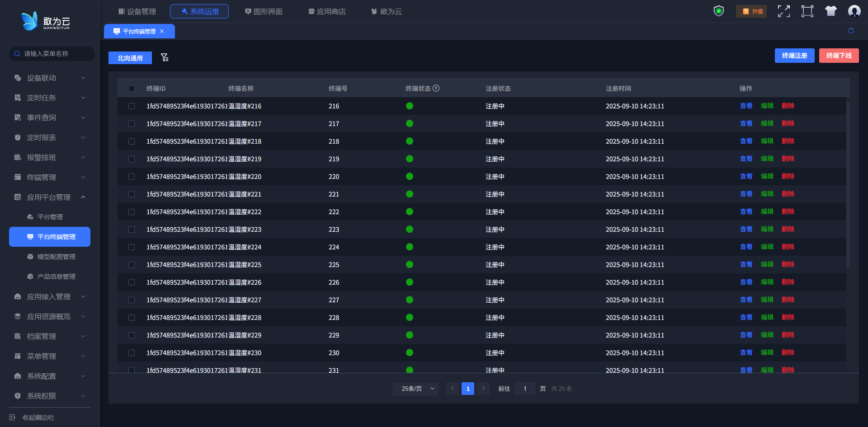Open the theme skin shirt icon
Viewport: 868px width, 427px height.
pos(830,11)
